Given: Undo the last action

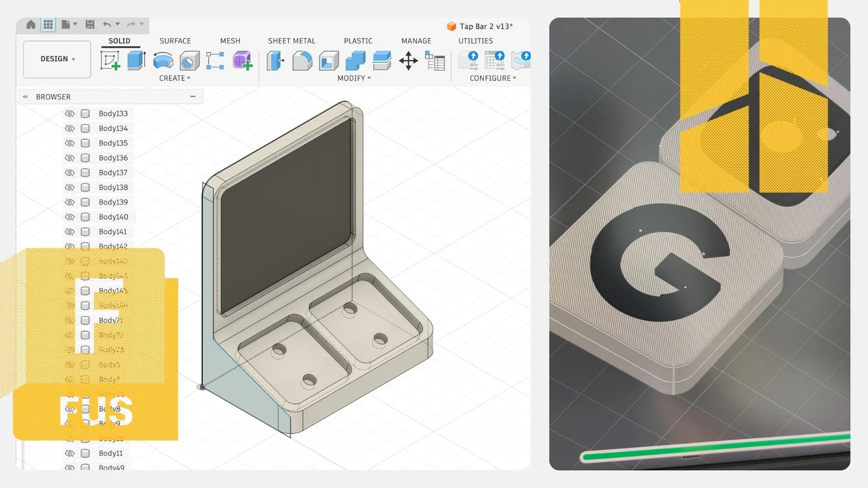Looking at the screenshot, I should [x=107, y=24].
